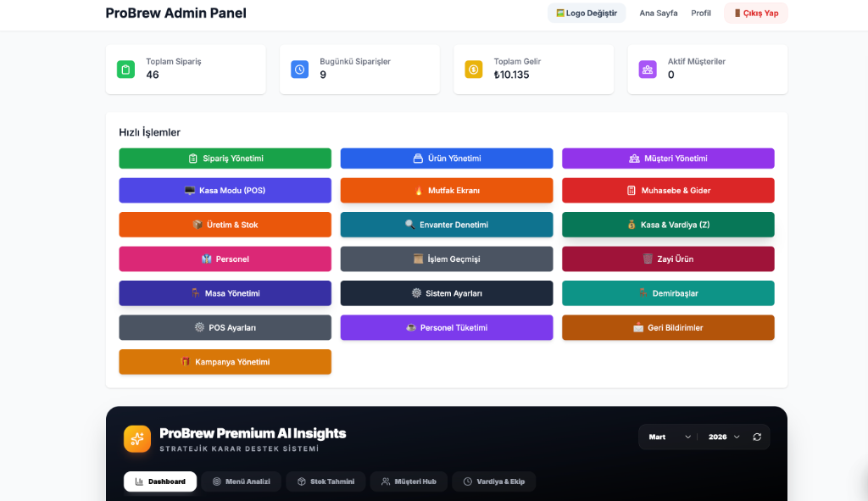Launch Kasa Modu (POS)

225,191
